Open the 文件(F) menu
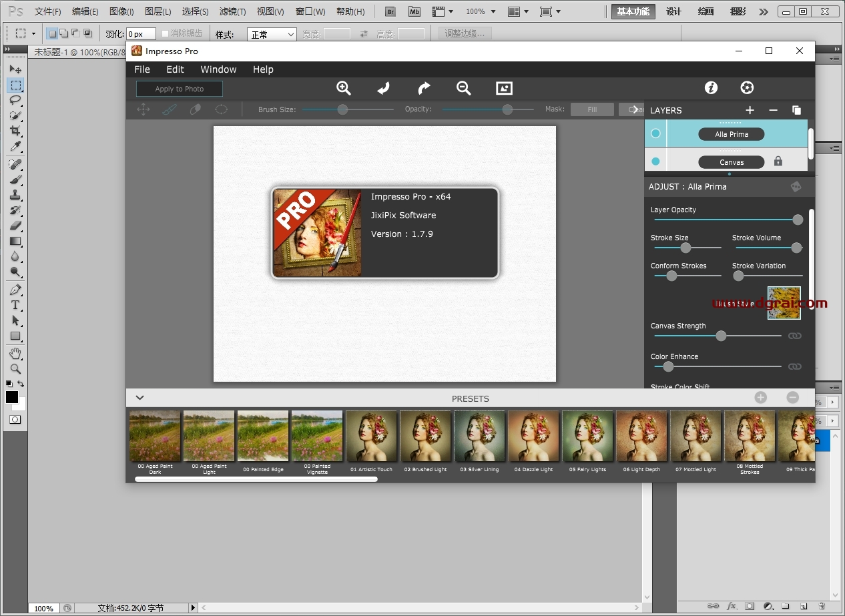The image size is (845, 616). click(x=48, y=11)
